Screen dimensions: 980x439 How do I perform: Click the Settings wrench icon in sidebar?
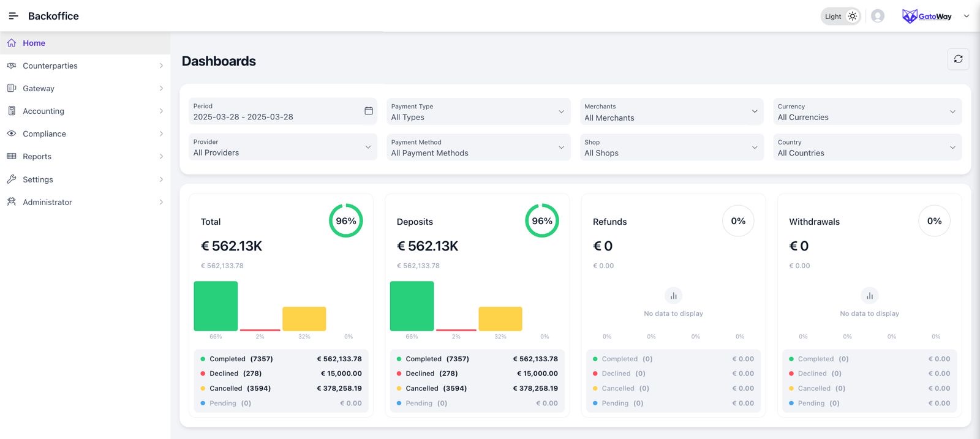pos(12,179)
